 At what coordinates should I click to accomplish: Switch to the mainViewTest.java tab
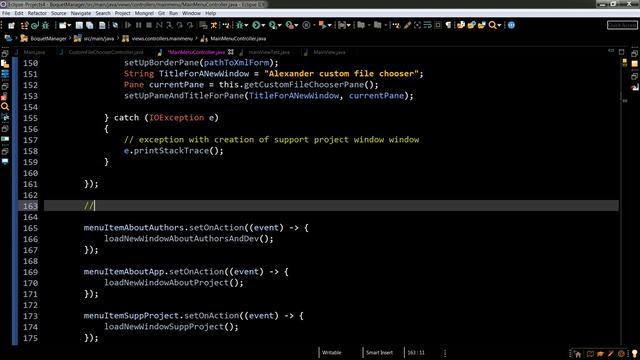[x=269, y=52]
